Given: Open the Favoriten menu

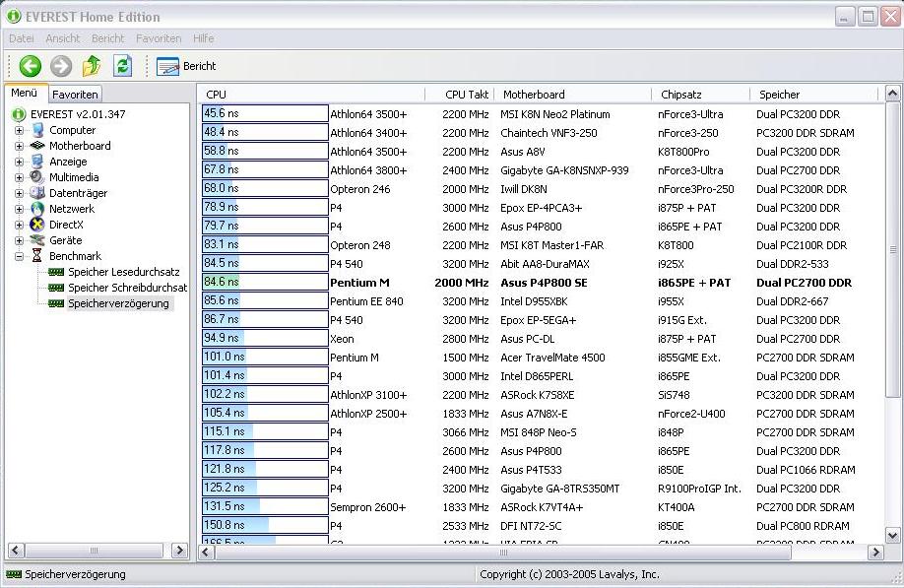Looking at the screenshot, I should tap(159, 38).
